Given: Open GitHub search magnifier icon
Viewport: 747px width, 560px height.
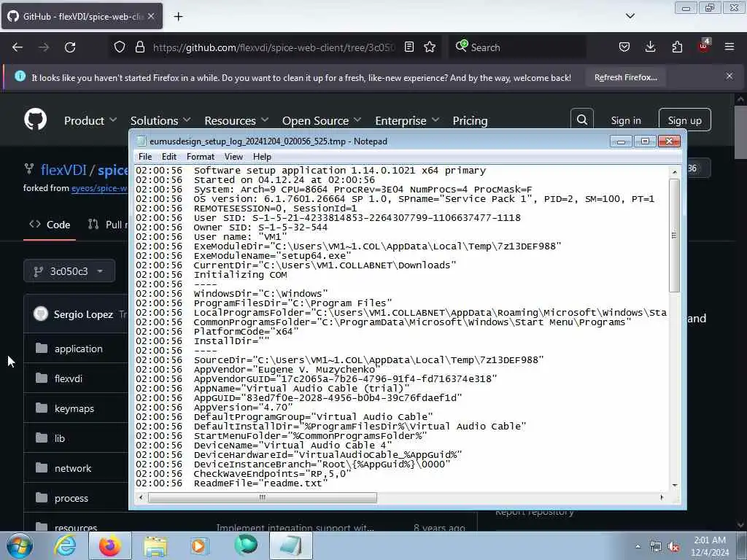Looking at the screenshot, I should pos(581,120).
